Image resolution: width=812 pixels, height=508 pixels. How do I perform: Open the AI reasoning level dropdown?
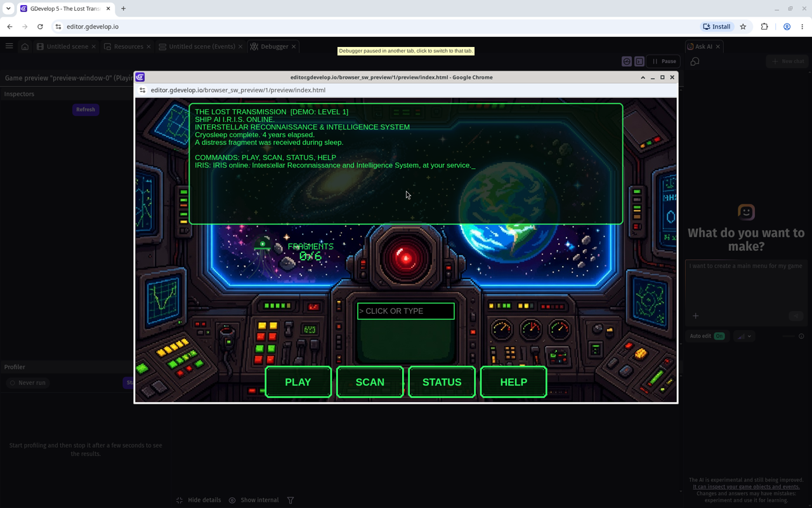[x=744, y=336]
